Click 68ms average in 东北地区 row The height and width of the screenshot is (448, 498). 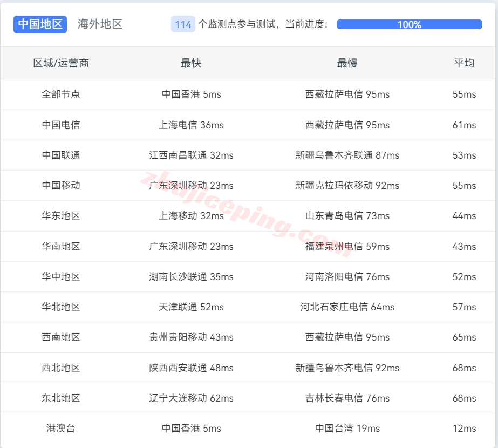pyautogui.click(x=464, y=398)
